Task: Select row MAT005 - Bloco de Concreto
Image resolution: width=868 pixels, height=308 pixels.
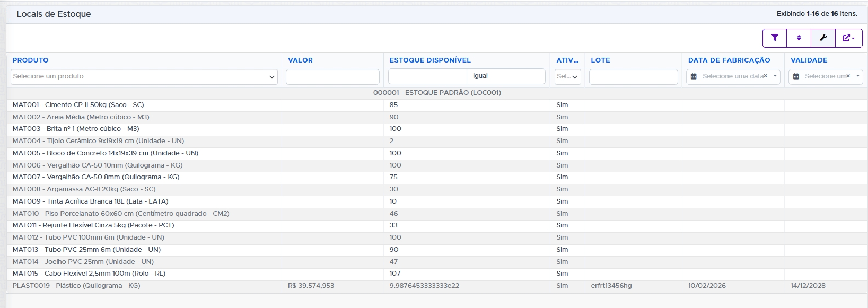Action: [437, 153]
